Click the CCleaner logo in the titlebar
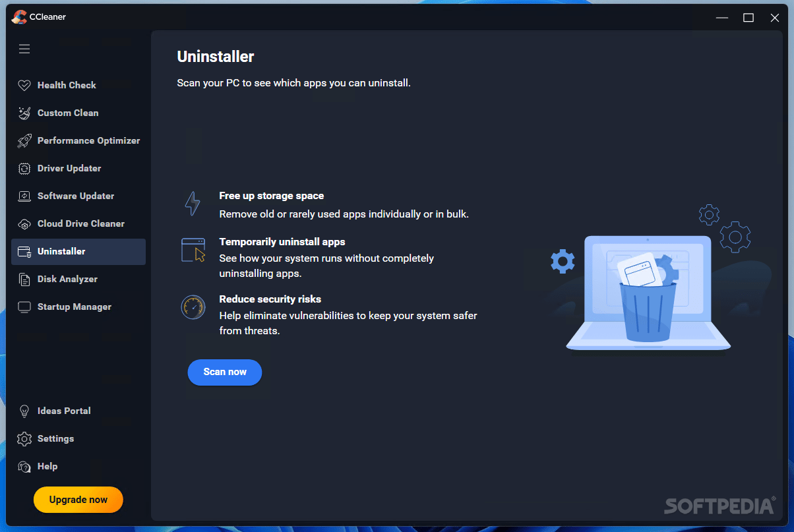Screen dimensions: 794x532 pyautogui.click(x=20, y=16)
